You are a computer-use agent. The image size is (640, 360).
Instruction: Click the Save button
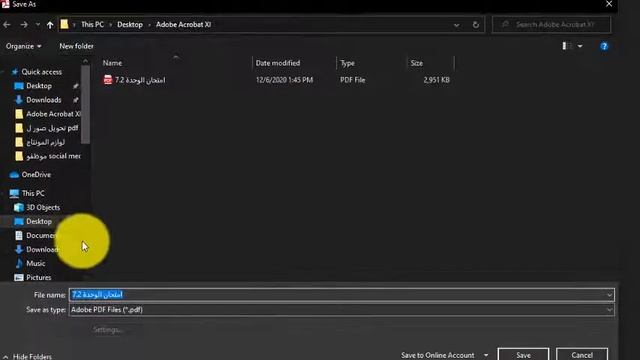click(523, 355)
